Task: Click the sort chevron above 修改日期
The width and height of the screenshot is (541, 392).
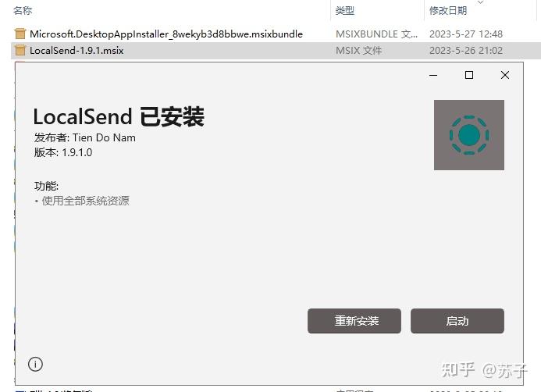Action: [480, 2]
